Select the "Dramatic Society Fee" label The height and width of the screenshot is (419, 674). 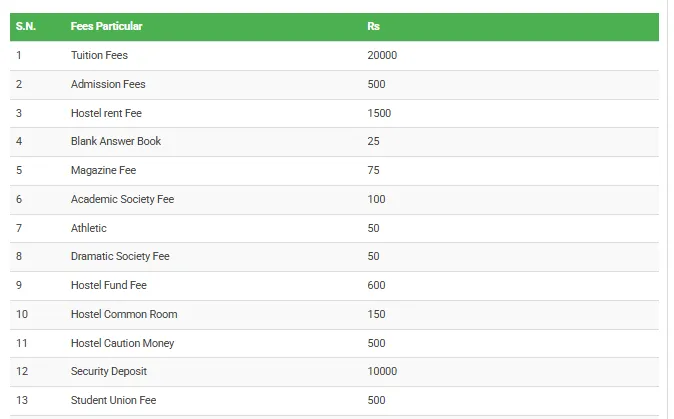[x=120, y=256]
